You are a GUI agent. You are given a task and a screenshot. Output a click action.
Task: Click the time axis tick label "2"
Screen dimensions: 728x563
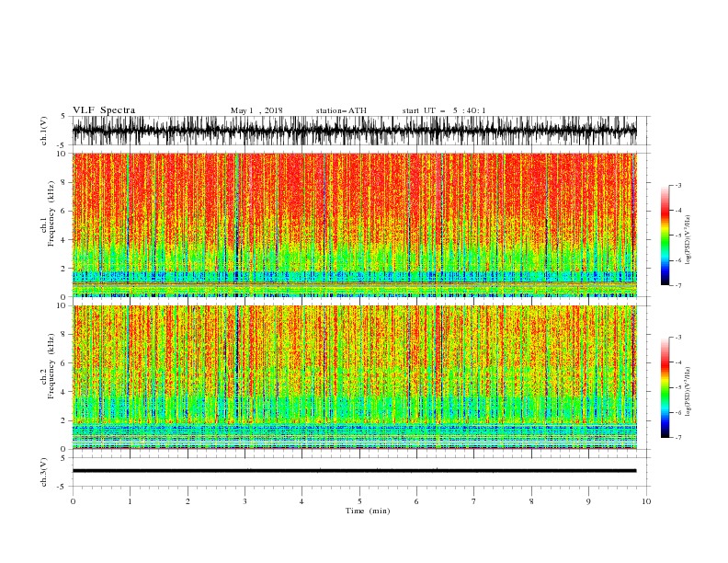tap(188, 501)
